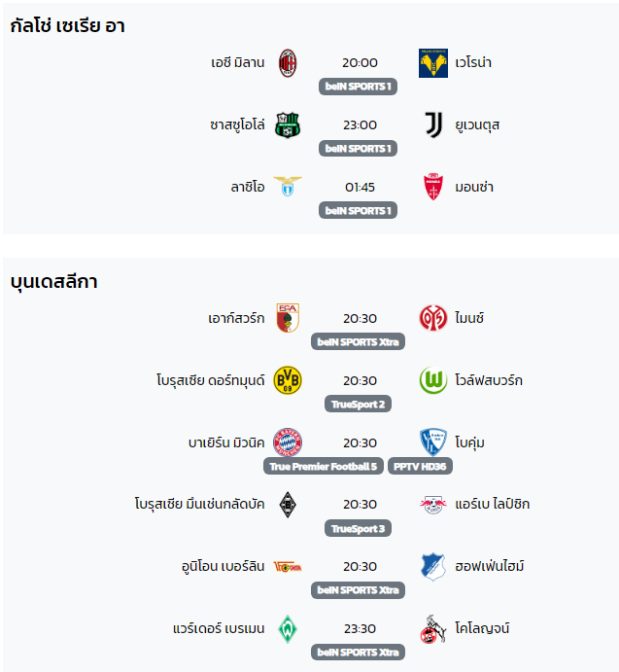The width and height of the screenshot is (619, 672).
Task: Click the Sassuolo green crest
Action: [288, 125]
